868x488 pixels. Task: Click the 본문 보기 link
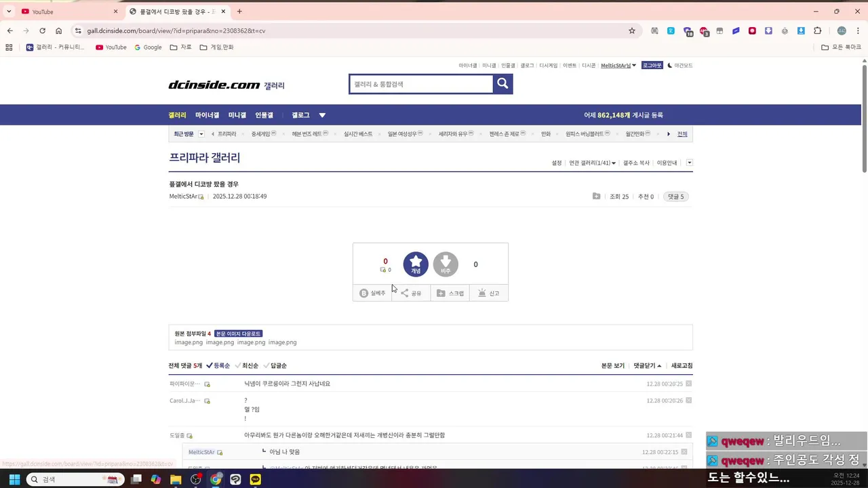[612, 365]
